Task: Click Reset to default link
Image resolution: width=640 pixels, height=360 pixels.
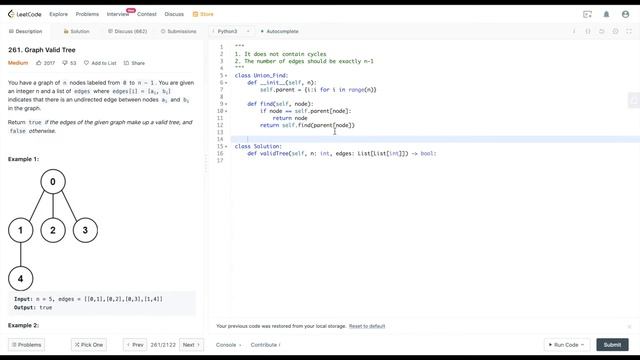Action: (x=367, y=326)
